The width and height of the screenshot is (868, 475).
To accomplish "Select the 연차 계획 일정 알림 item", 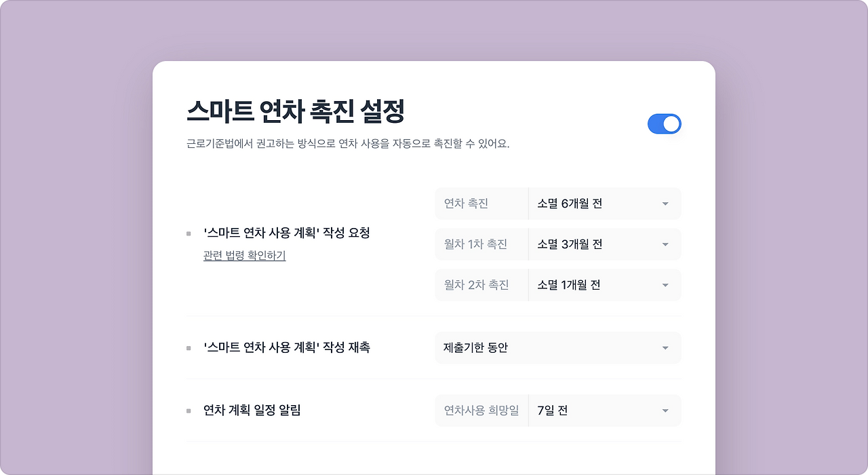I will (252, 410).
